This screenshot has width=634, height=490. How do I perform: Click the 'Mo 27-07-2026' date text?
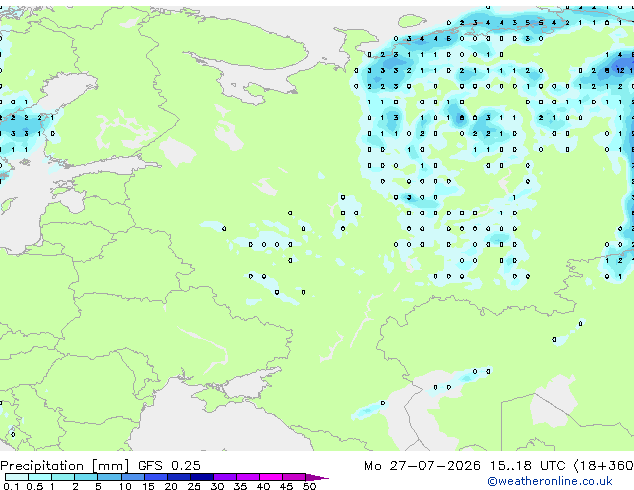coord(422,466)
